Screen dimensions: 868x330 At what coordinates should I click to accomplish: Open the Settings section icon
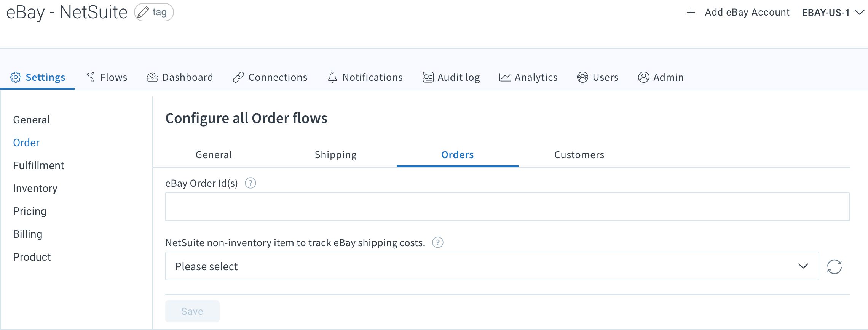coord(15,77)
